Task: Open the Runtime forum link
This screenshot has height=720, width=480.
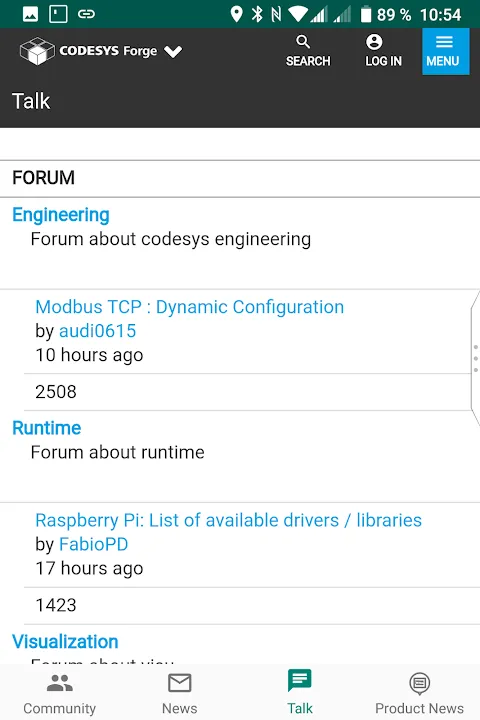Action: (46, 428)
